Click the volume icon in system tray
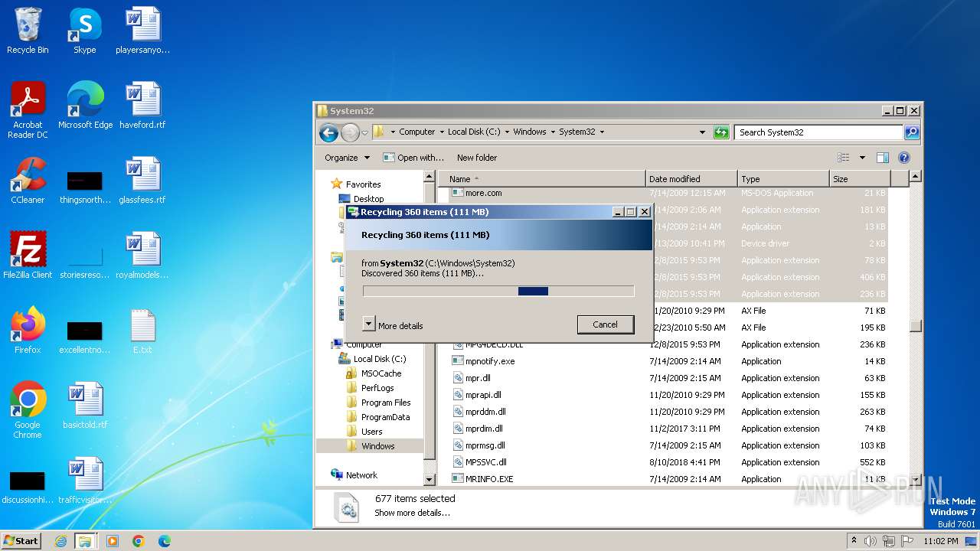Viewport: 980px width, 551px height. click(x=871, y=541)
